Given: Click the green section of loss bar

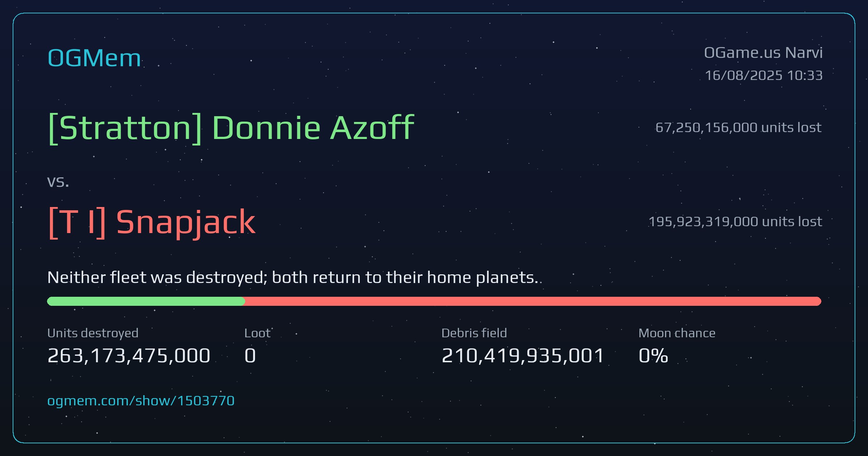Looking at the screenshot, I should [146, 301].
